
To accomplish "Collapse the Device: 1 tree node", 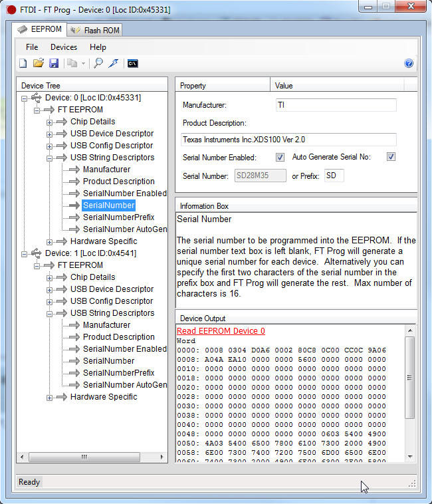I will point(24,254).
